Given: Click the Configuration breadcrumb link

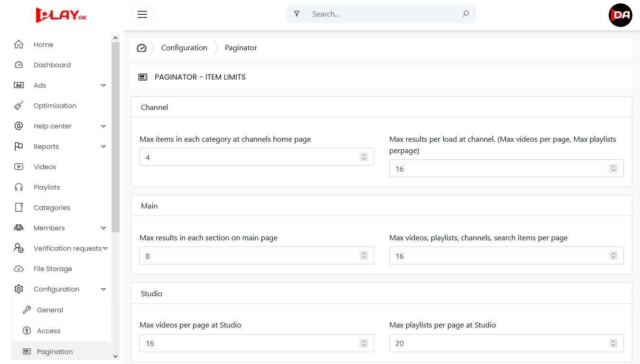Looking at the screenshot, I should 184,48.
